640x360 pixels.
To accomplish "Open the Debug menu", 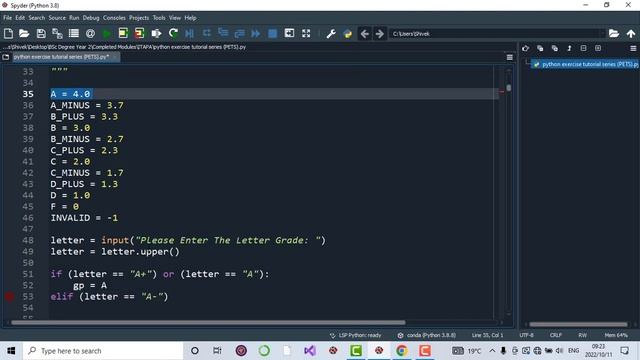I will click(91, 18).
